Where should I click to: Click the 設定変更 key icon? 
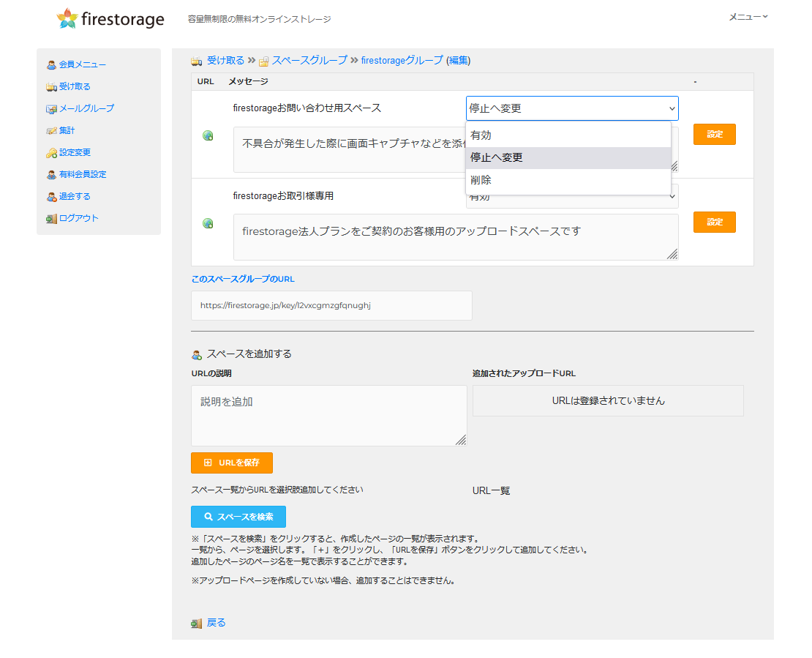point(51,153)
